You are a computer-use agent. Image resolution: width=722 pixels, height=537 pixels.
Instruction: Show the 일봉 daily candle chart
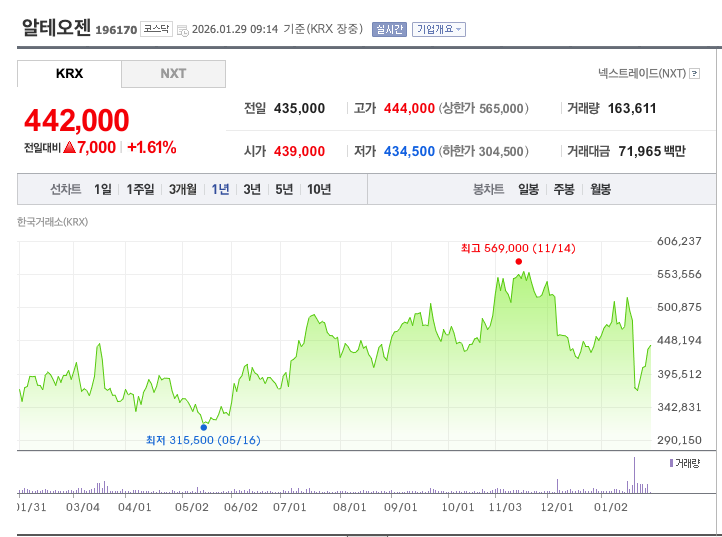click(529, 189)
